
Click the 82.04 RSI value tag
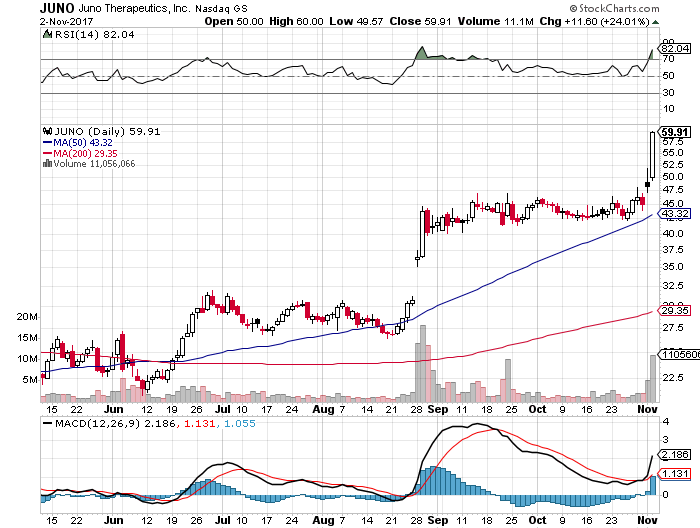click(676, 48)
